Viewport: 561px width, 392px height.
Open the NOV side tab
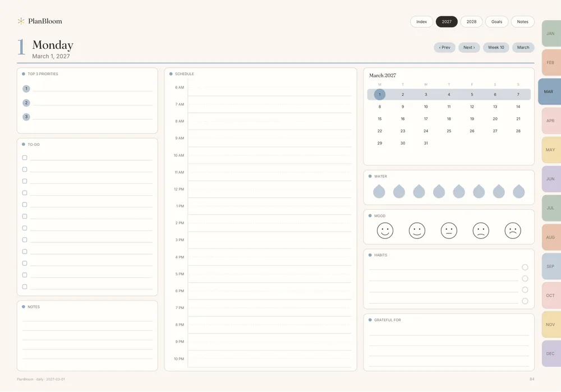pyautogui.click(x=551, y=325)
